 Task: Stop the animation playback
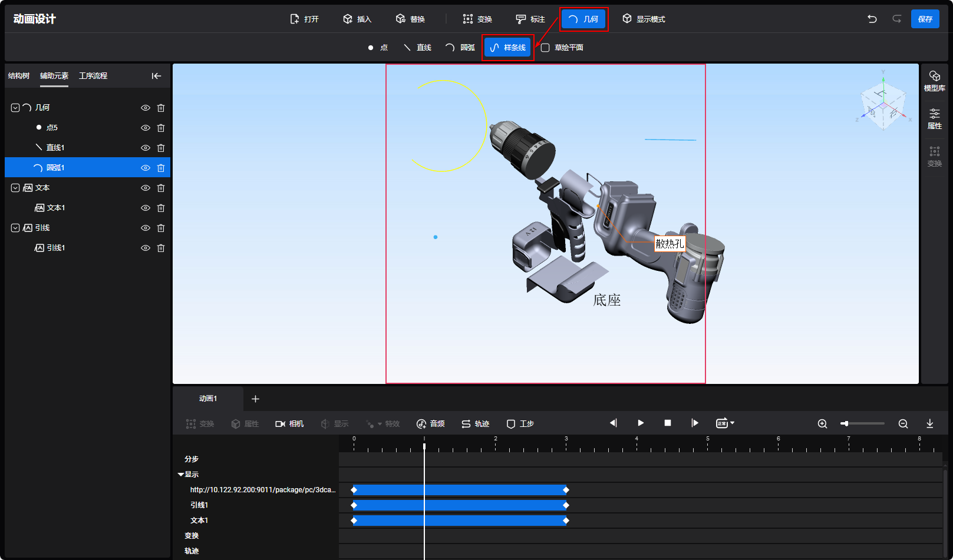667,423
